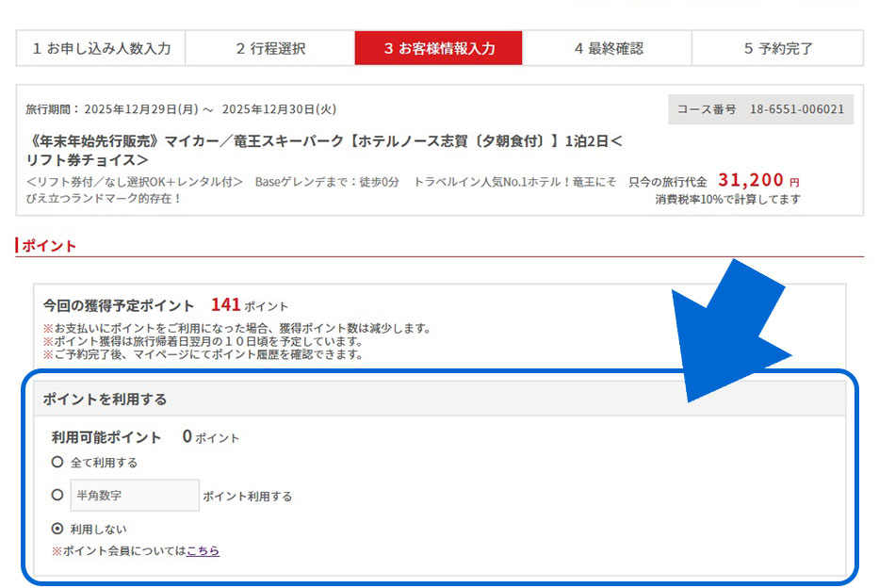Image resolution: width=879 pixels, height=588 pixels.
Task: Click the 半角数字 points input field
Action: tap(135, 496)
